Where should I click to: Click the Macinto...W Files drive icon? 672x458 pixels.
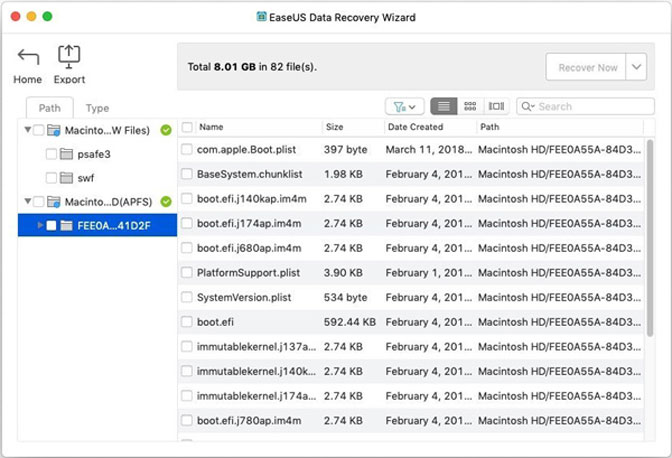[x=54, y=130]
